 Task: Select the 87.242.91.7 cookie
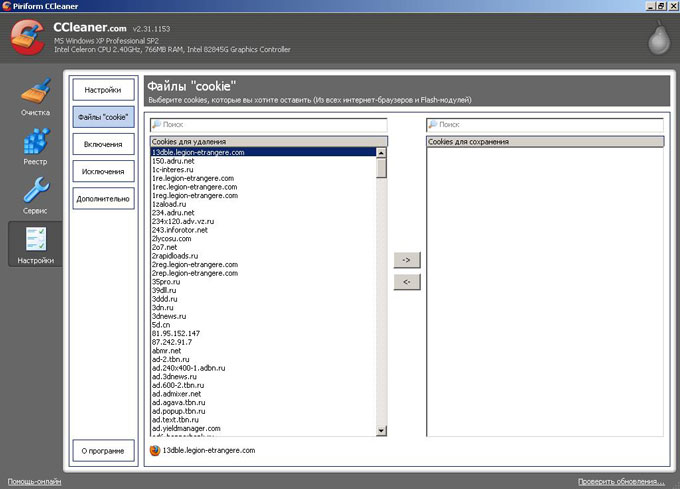coord(263,342)
